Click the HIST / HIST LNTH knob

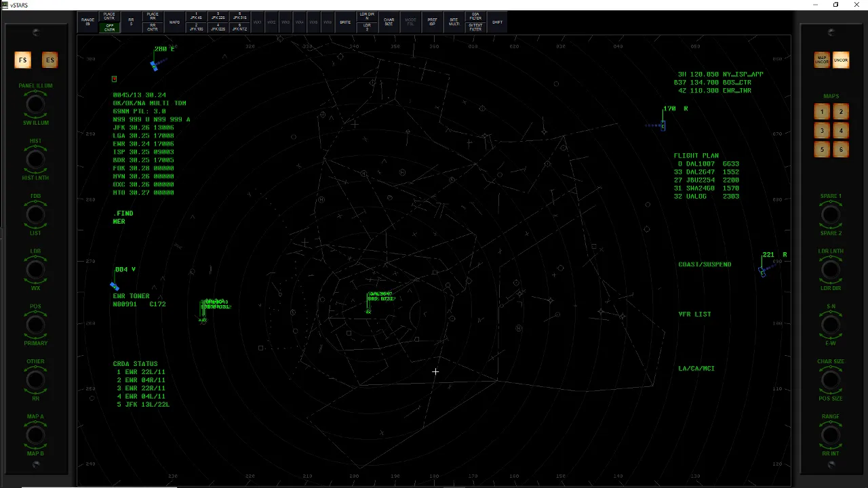(35, 159)
